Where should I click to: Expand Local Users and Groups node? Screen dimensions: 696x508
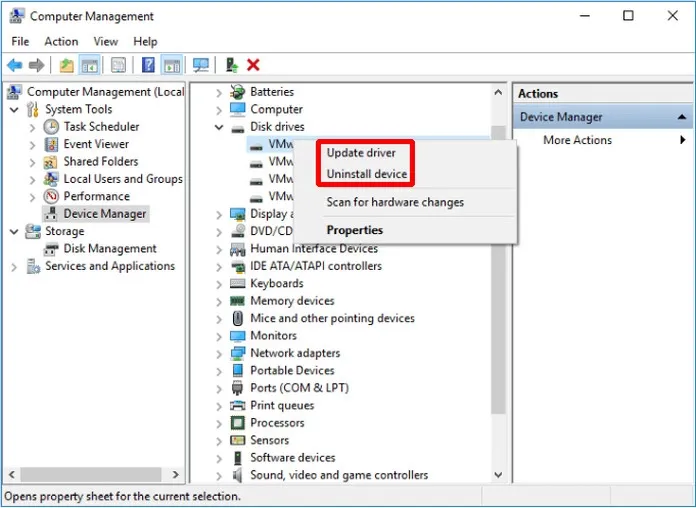pos(32,179)
